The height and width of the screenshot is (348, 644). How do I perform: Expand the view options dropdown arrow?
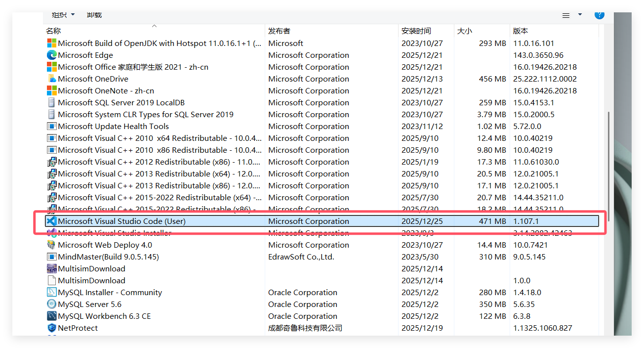pos(580,15)
